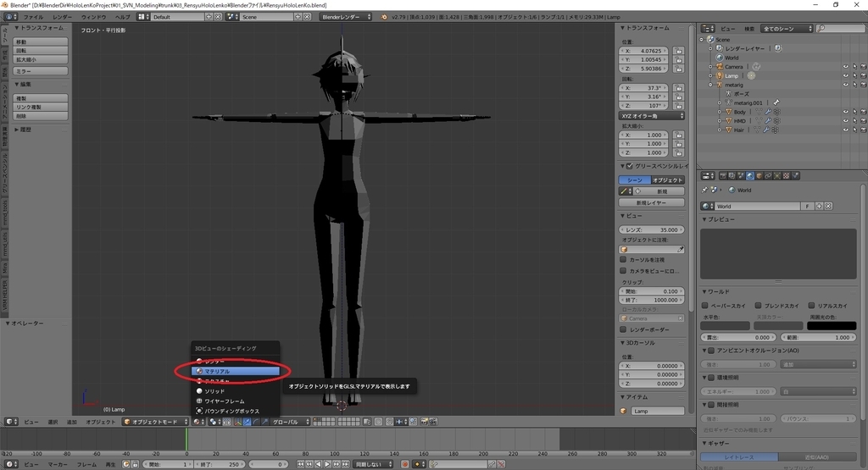The image size is (868, 470).
Task: Click the bone icon next to metarig.001
Action: 776,102
